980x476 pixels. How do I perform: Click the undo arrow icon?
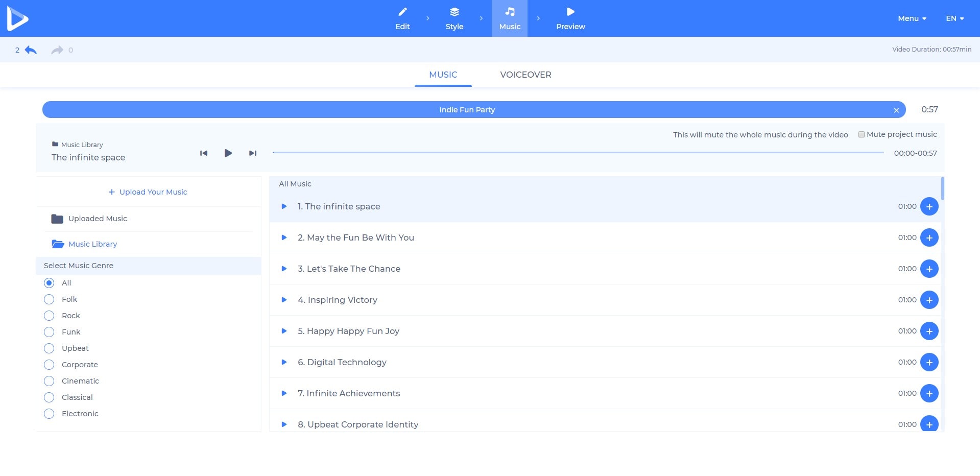click(x=31, y=50)
